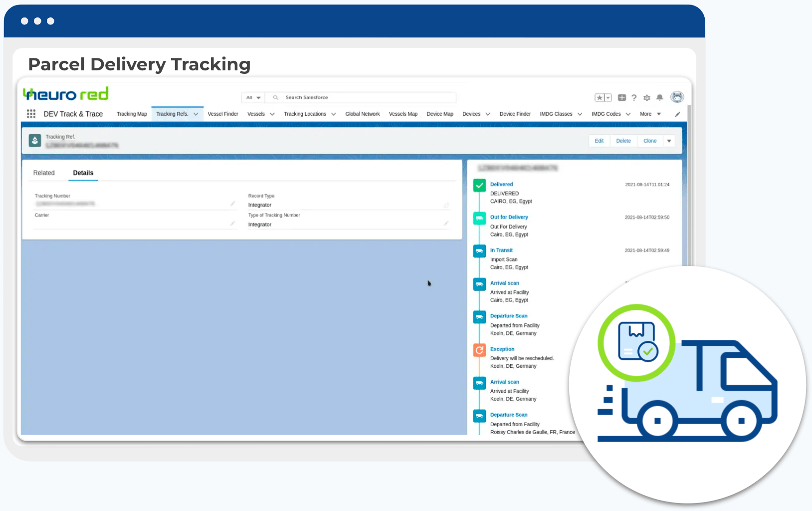Viewport: 812px width, 511px height.
Task: Open the actions dropdown next to Clone
Action: (669, 141)
